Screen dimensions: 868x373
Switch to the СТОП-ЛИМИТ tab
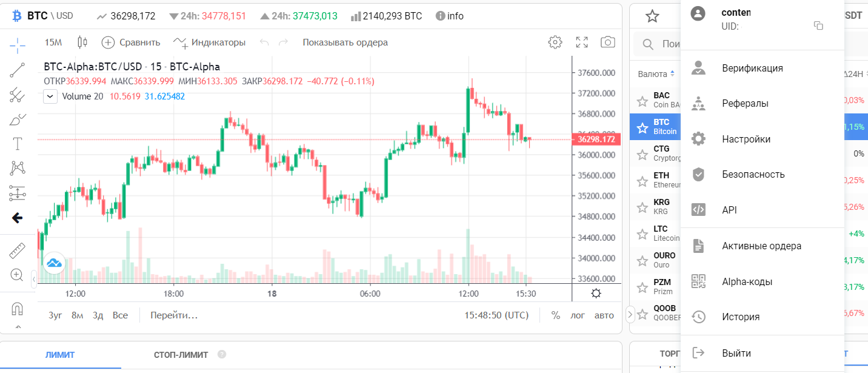(x=181, y=355)
